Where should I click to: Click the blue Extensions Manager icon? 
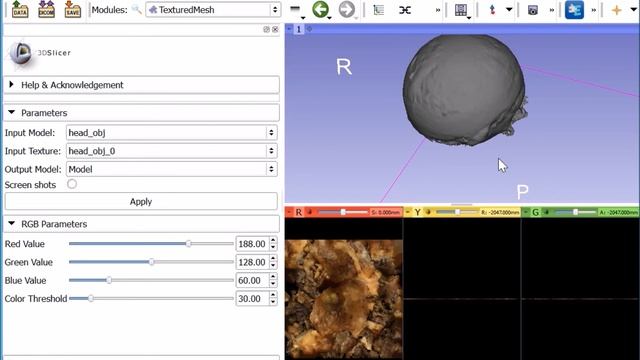click(x=574, y=10)
